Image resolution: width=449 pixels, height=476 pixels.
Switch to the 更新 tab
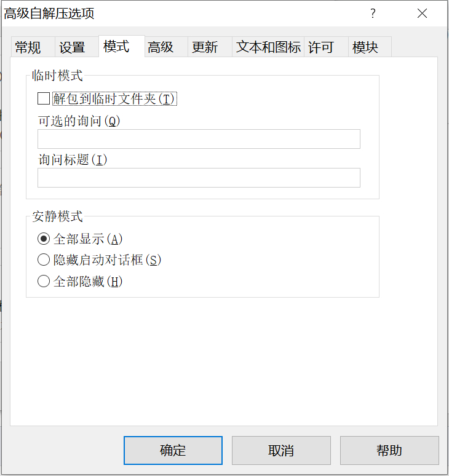[x=205, y=47]
